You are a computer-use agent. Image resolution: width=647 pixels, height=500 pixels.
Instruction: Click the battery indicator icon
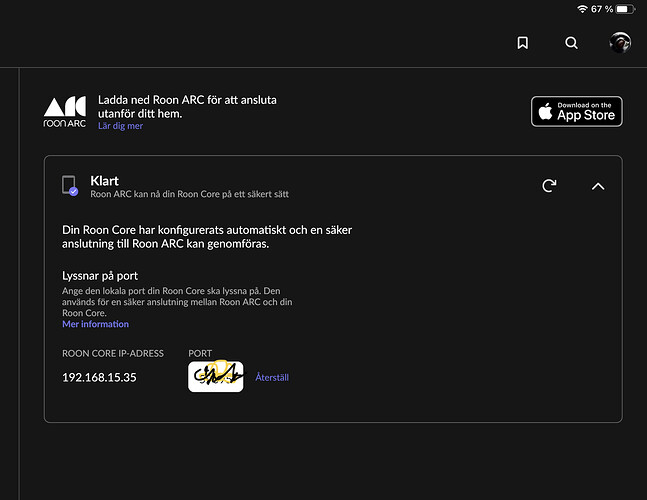pyautogui.click(x=625, y=9)
